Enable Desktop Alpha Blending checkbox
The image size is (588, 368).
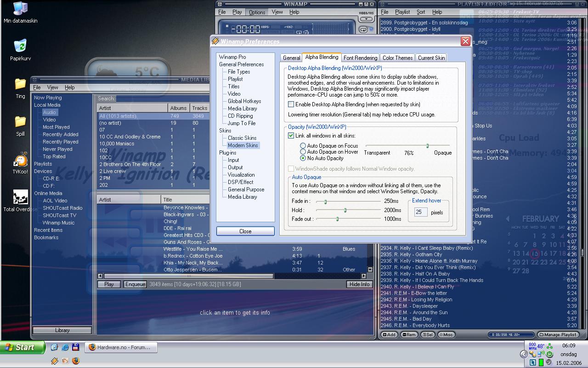291,104
